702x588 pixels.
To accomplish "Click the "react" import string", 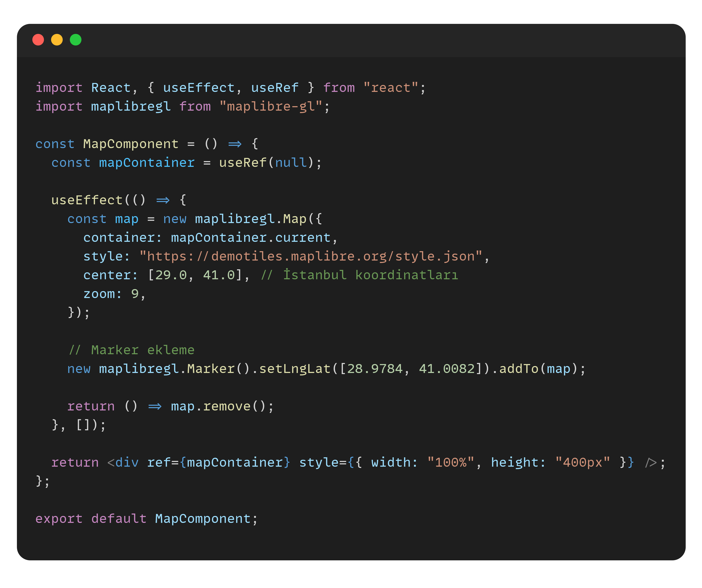I will (390, 88).
